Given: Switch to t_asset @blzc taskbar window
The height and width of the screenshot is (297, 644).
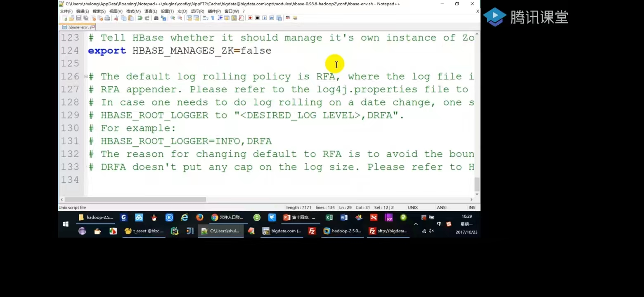Looking at the screenshot, I should pos(144,231).
